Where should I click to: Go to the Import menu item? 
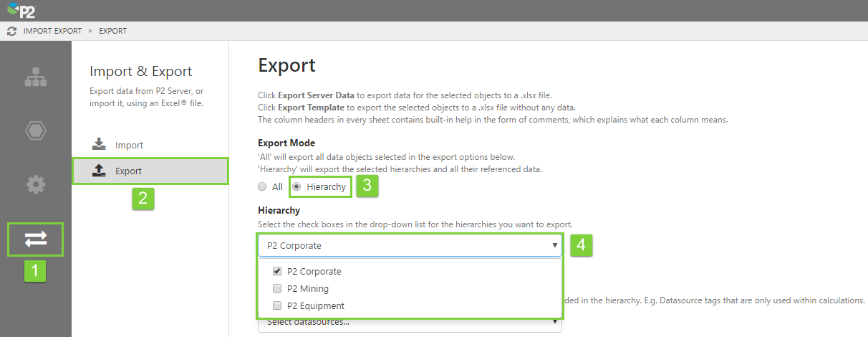(x=129, y=146)
